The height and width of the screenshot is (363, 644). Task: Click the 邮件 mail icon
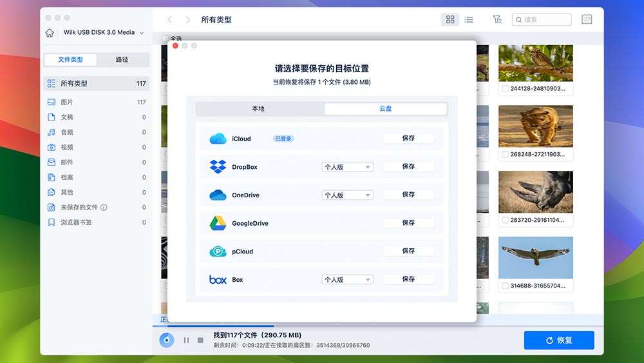tap(52, 162)
